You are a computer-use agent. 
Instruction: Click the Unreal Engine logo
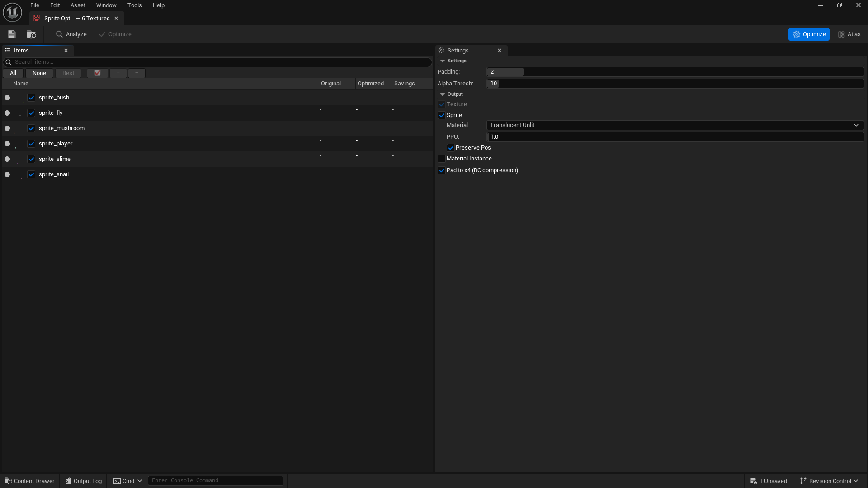pos(12,12)
